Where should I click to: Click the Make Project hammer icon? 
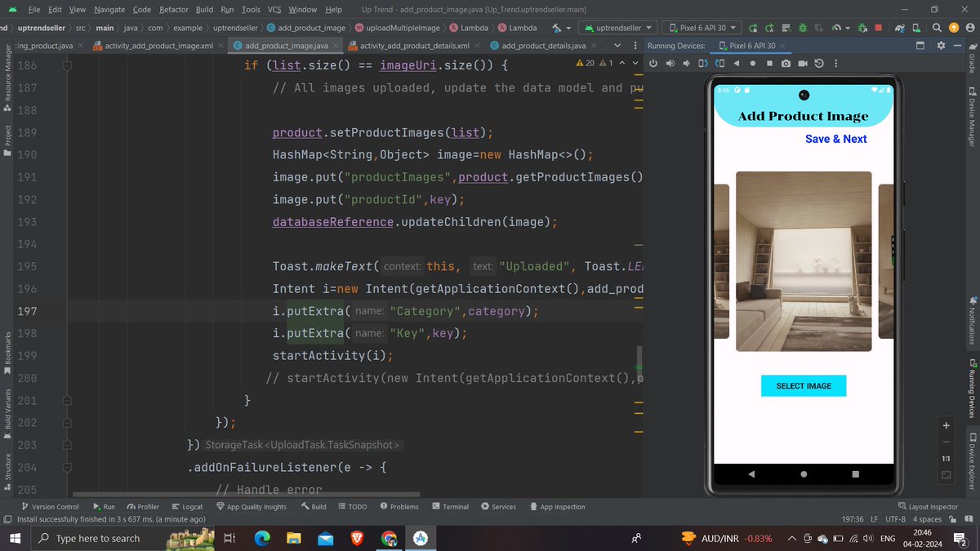(x=558, y=28)
